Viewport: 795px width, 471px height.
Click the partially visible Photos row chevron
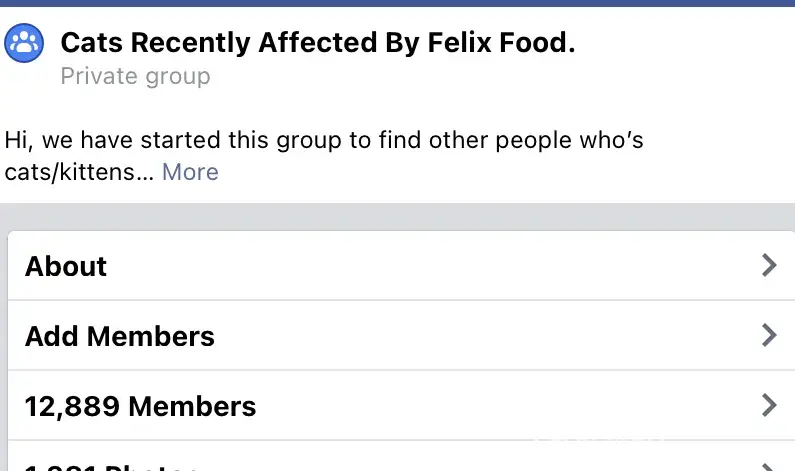pyautogui.click(x=768, y=465)
